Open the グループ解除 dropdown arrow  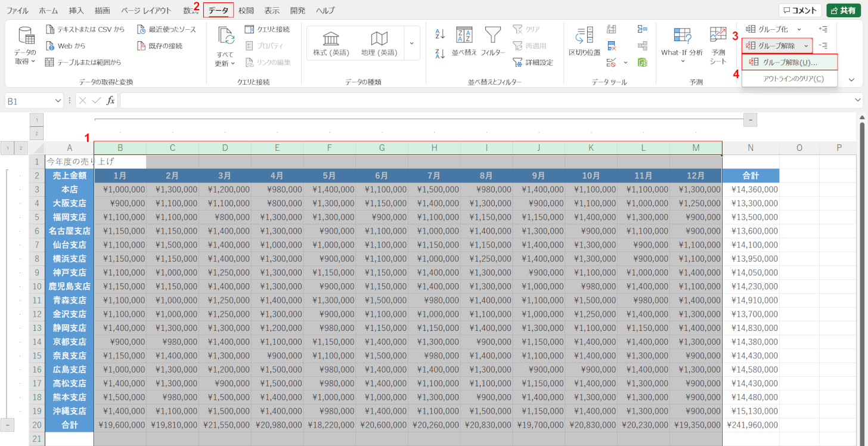point(806,46)
